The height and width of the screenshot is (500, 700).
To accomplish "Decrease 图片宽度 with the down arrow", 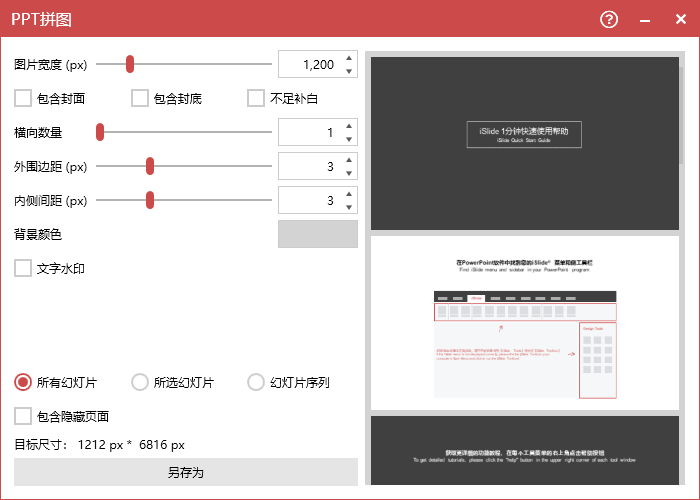I will (x=349, y=71).
